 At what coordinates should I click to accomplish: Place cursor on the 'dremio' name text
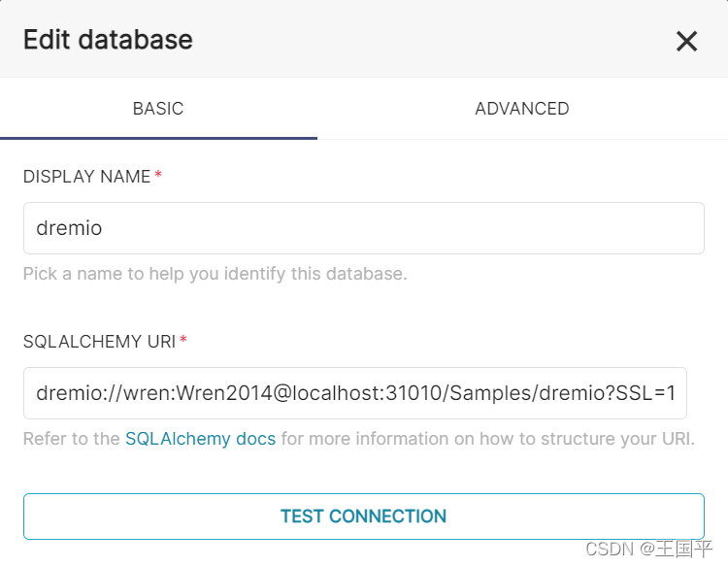(69, 229)
